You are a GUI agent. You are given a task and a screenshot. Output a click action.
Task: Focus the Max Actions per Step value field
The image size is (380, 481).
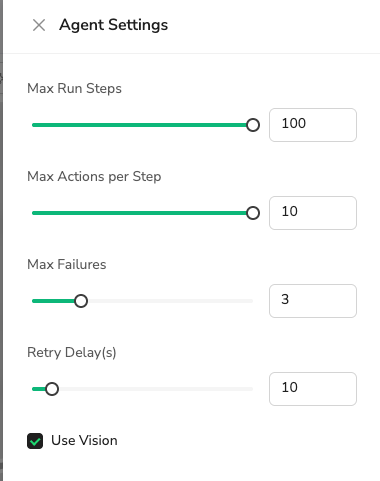tap(313, 213)
